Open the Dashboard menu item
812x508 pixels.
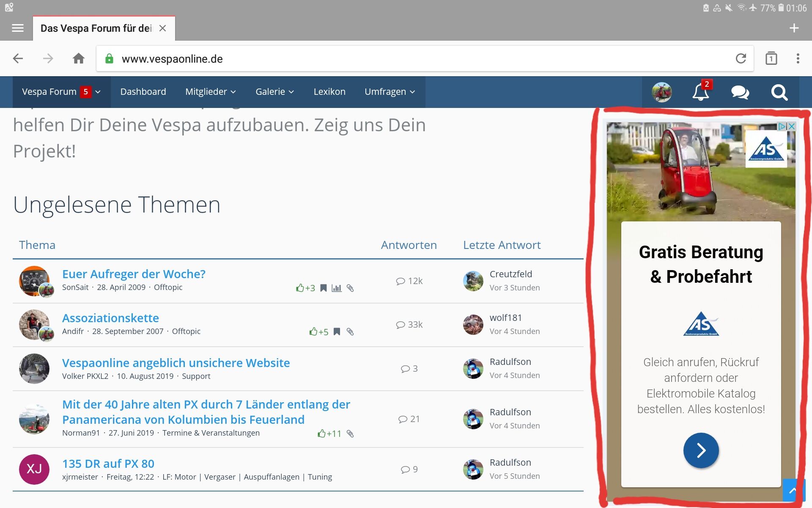[x=143, y=92]
